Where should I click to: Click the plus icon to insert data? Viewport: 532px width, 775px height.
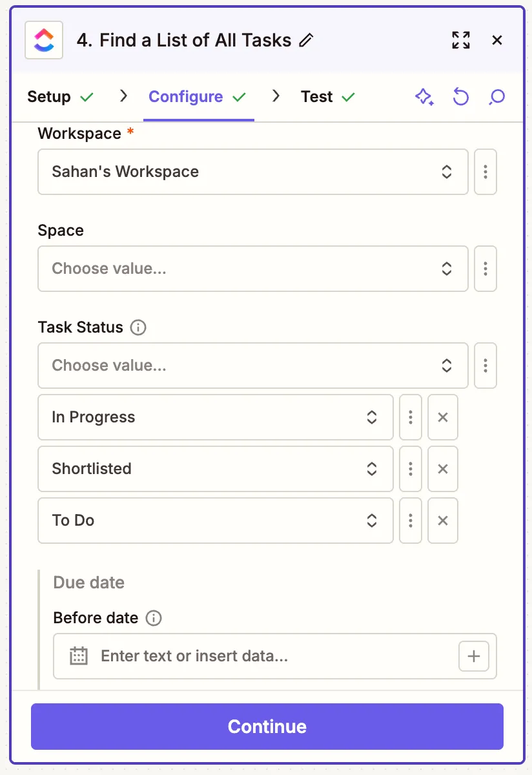[x=473, y=656]
